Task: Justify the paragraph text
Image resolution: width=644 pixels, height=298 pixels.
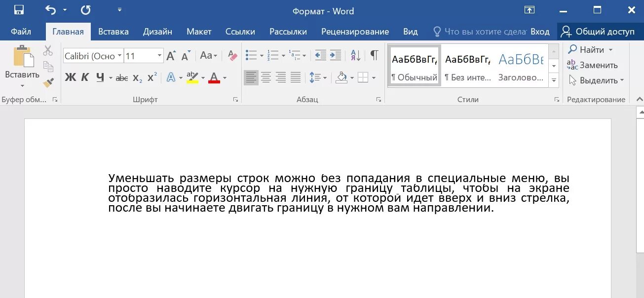Action: point(296,77)
